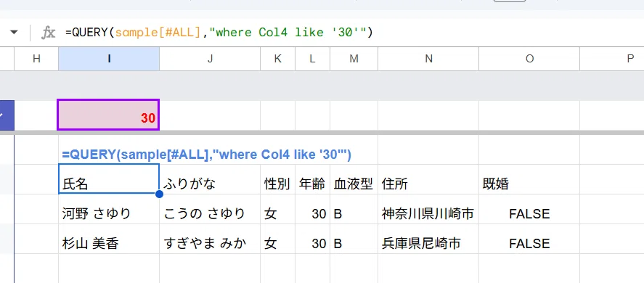Click the cell 兵庫県尼崎市
The image size is (644, 283).
click(x=428, y=239)
